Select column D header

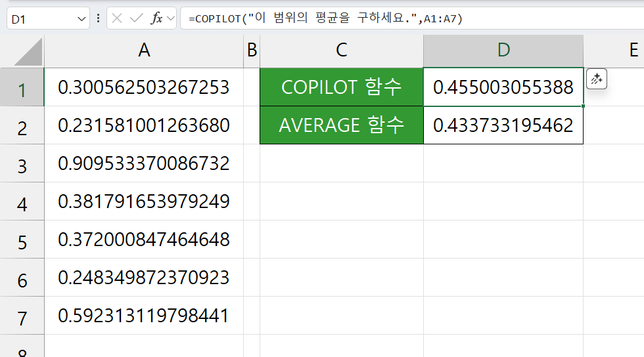pos(503,51)
